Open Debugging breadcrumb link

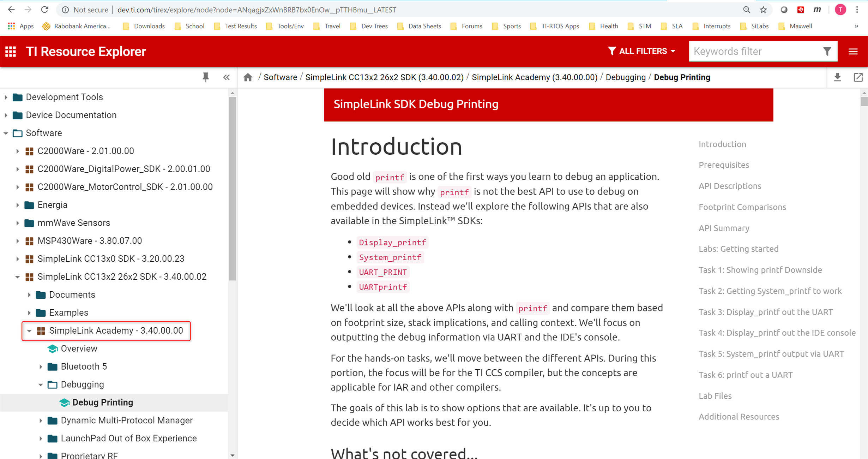[626, 77]
